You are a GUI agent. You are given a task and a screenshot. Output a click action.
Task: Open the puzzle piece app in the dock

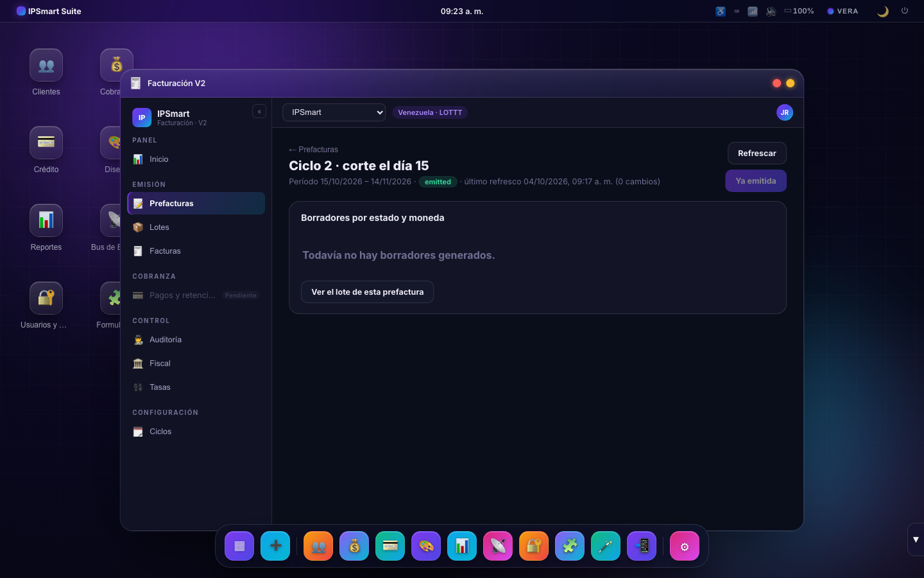click(x=570, y=546)
